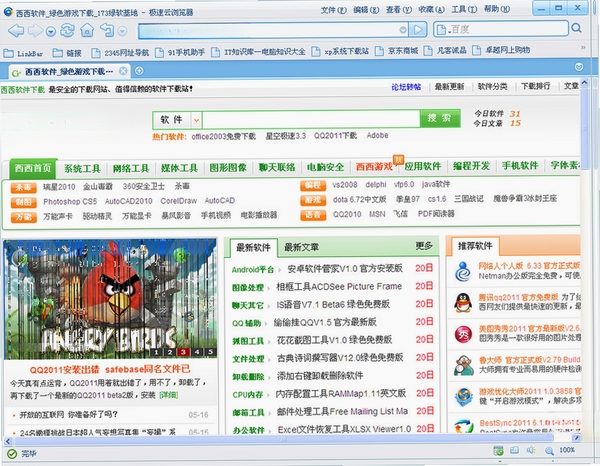Open the Photoshop CS5 link
Image resolution: width=600 pixels, height=466 pixels.
[x=70, y=202]
